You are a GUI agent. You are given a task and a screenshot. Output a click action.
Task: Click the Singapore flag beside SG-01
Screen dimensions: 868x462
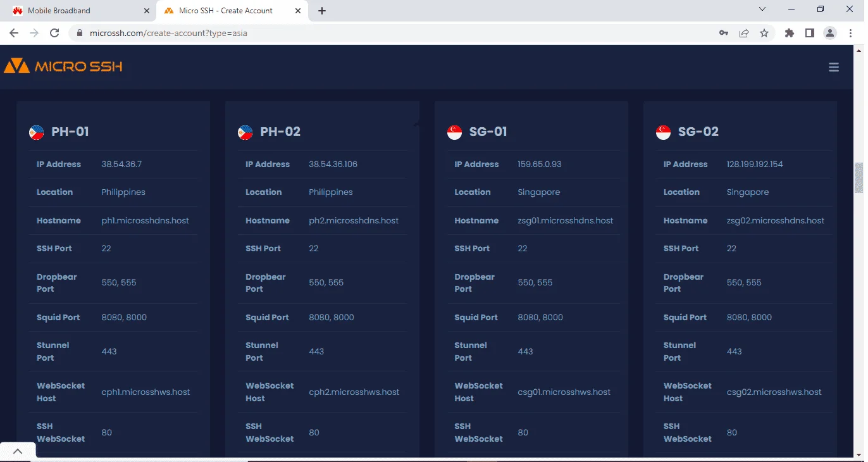coord(454,132)
